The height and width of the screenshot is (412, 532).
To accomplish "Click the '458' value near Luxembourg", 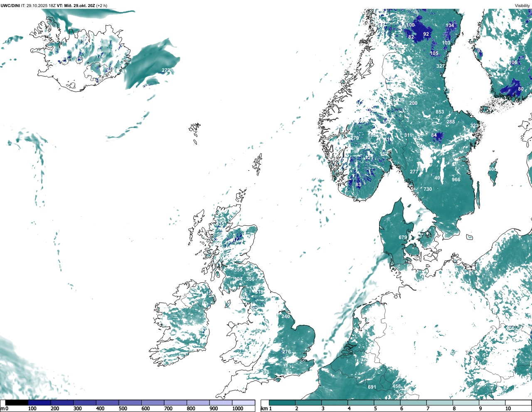I will 397,386.
